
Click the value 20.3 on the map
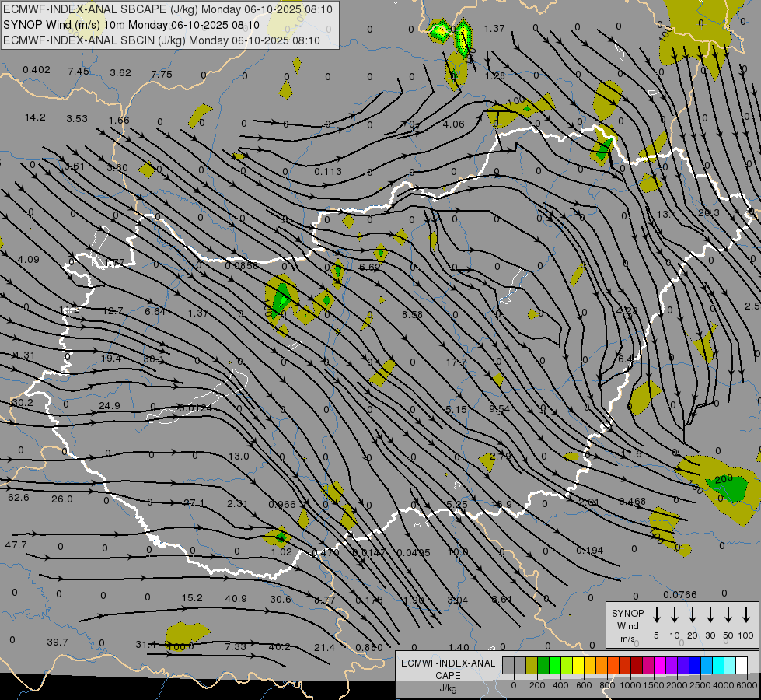pyautogui.click(x=709, y=213)
